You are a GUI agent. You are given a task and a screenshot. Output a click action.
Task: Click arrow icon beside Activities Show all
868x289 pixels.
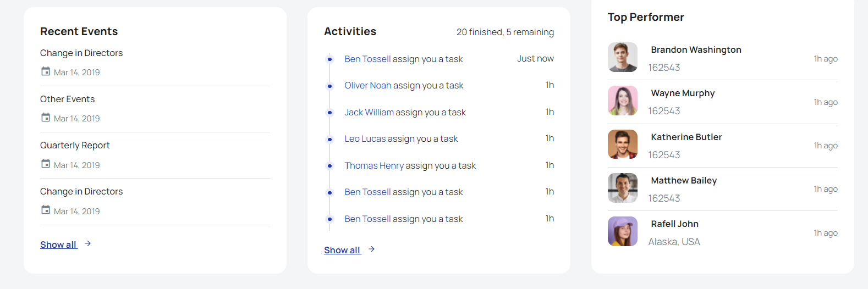point(372,249)
